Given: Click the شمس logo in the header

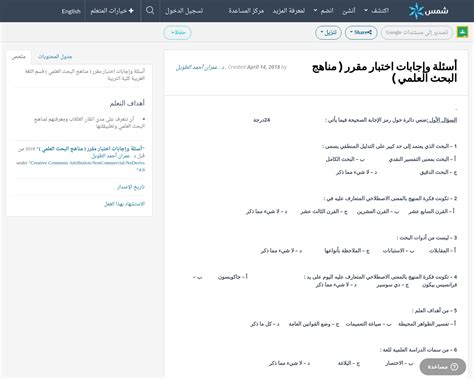Looking at the screenshot, I should click(429, 11).
